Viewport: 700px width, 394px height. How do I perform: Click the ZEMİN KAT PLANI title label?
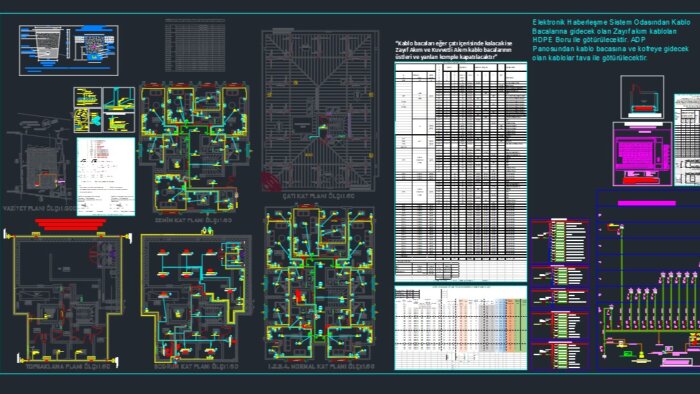193,220
